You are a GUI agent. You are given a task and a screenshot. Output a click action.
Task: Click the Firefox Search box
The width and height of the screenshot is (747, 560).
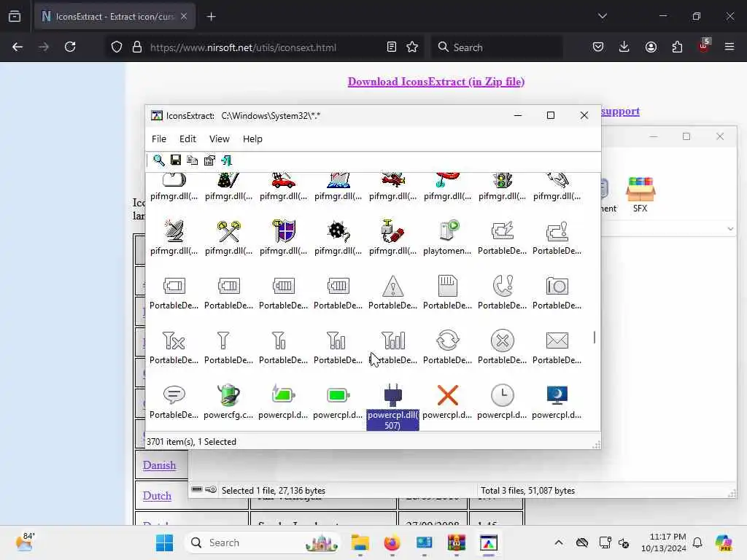(x=497, y=47)
